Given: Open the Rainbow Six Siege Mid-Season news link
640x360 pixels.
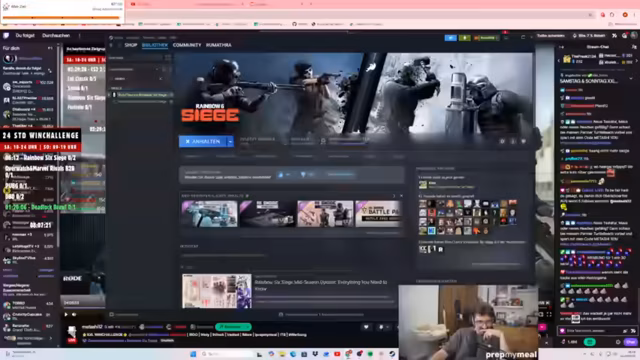Looking at the screenshot, I should click(x=321, y=285).
